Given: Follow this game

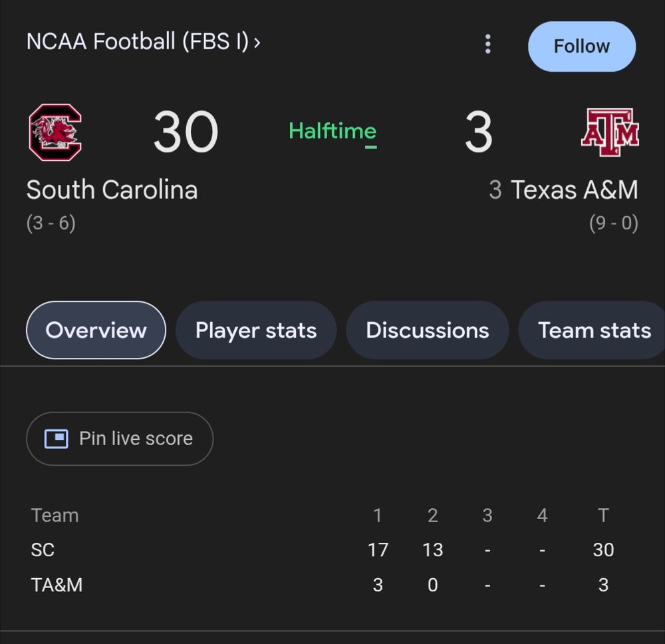Looking at the screenshot, I should click(582, 46).
